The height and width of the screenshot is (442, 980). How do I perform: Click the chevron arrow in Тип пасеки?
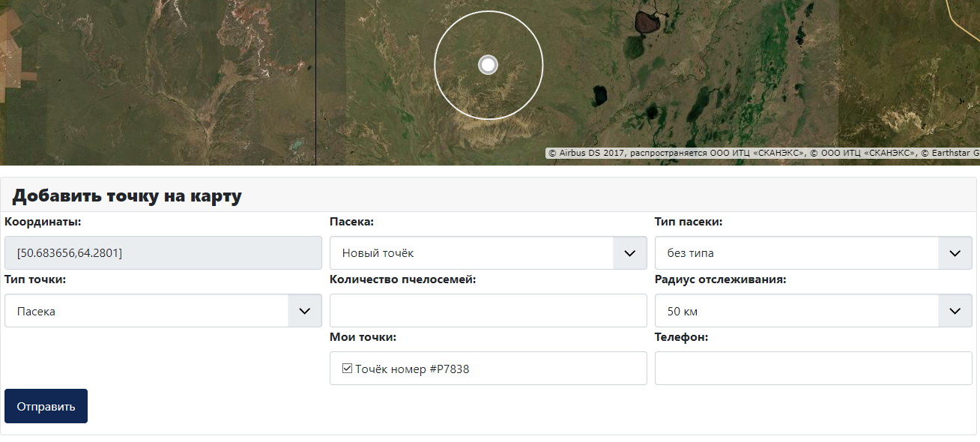[x=955, y=253]
